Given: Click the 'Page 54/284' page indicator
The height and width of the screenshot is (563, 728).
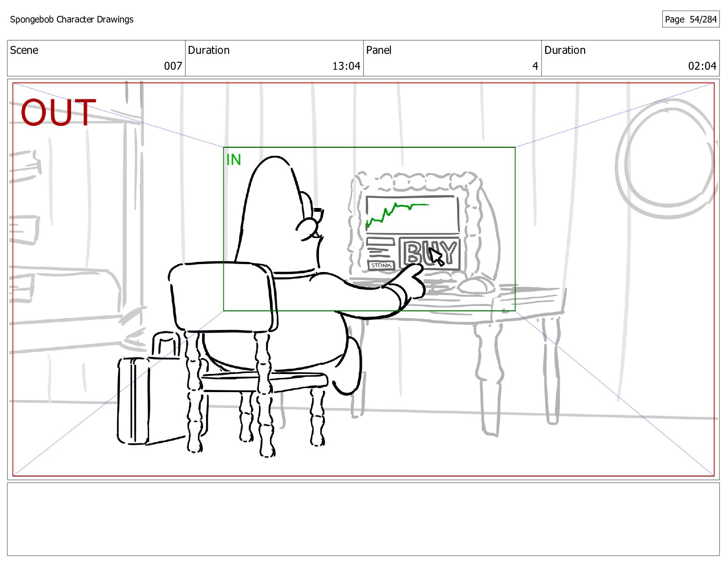Looking at the screenshot, I should tap(690, 19).
